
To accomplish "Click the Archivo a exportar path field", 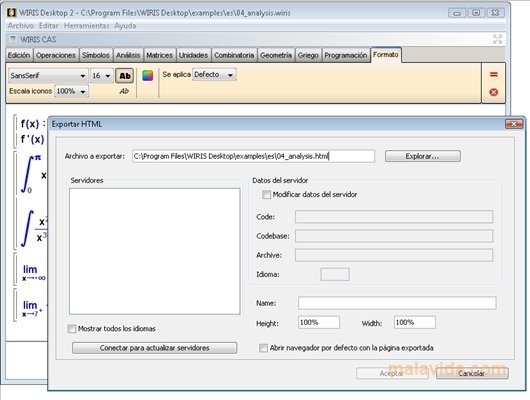I will click(254, 156).
